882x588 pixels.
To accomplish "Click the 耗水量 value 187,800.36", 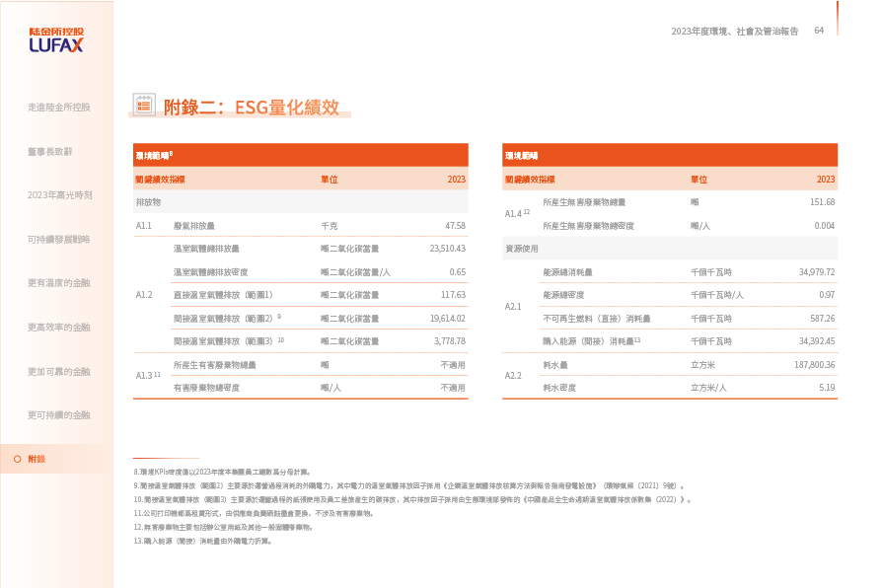I will [x=814, y=364].
